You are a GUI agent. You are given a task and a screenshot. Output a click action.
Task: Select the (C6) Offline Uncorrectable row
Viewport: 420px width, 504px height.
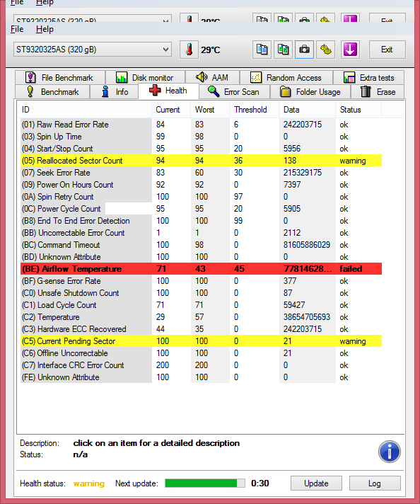point(202,353)
